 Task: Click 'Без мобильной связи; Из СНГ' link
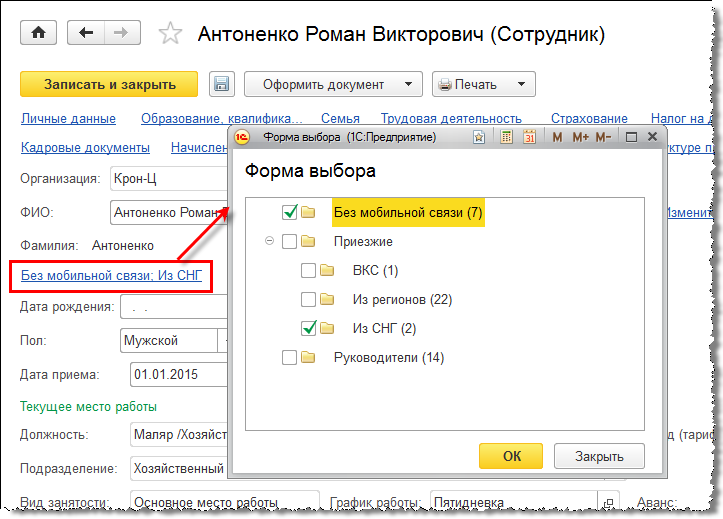click(111, 275)
